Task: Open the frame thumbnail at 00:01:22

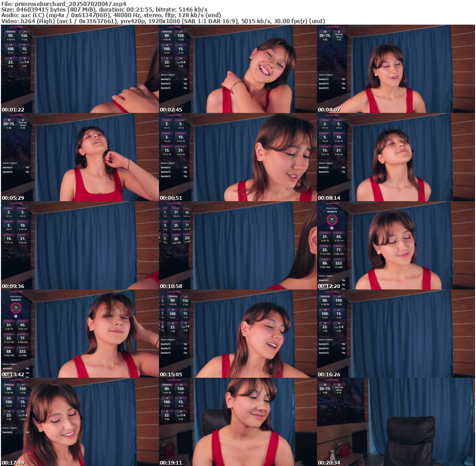Action: pyautogui.click(x=80, y=69)
